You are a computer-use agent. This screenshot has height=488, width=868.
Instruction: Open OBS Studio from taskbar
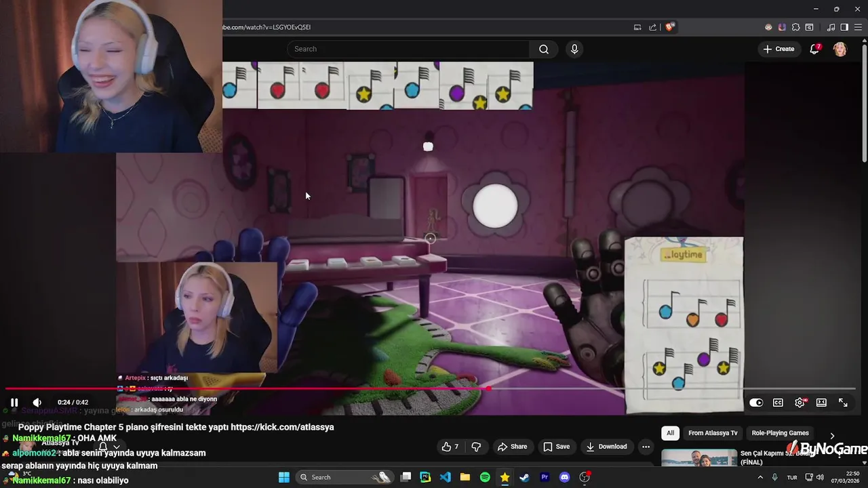585,477
